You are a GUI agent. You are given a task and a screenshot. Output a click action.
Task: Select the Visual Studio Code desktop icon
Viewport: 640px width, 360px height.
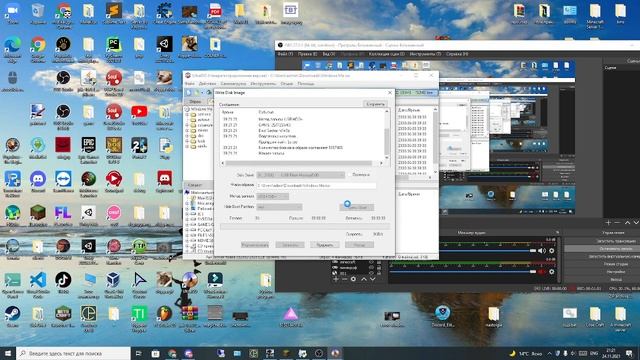(38, 280)
